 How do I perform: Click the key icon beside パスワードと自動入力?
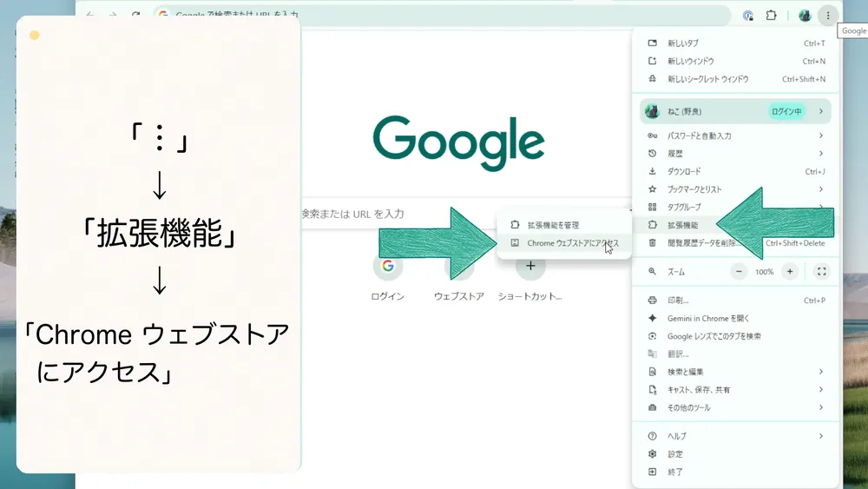point(652,135)
